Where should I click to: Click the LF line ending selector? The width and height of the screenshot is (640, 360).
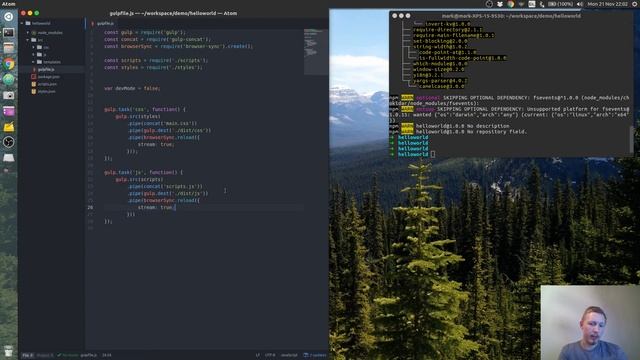tap(258, 355)
